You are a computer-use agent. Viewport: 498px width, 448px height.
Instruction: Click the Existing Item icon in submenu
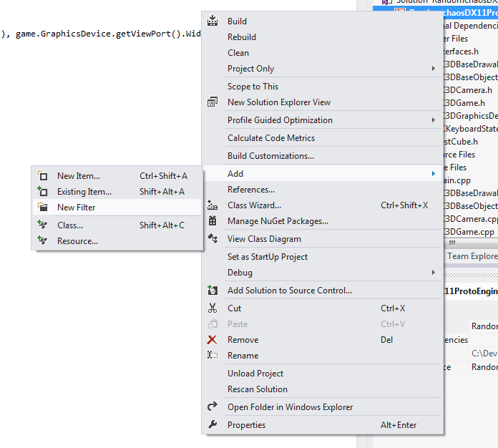coord(42,191)
